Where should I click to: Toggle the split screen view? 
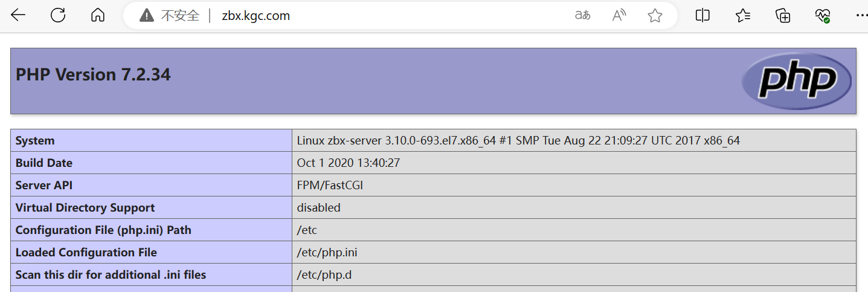702,16
